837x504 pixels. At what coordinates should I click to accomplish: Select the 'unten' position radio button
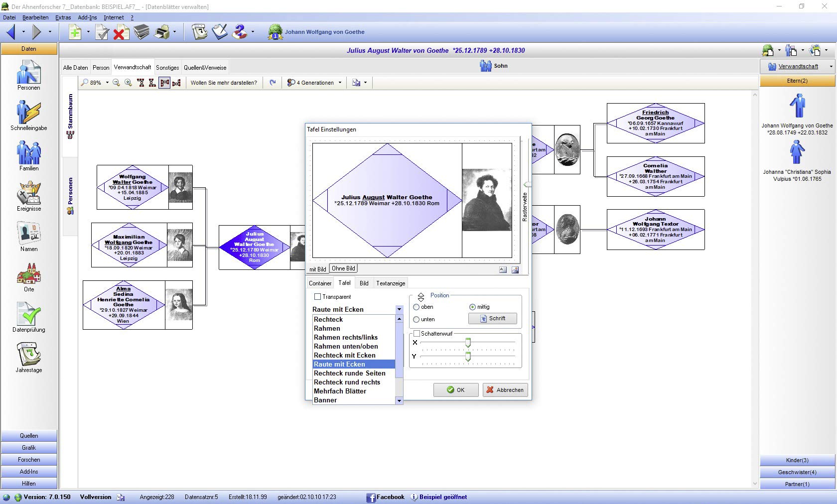tap(417, 320)
